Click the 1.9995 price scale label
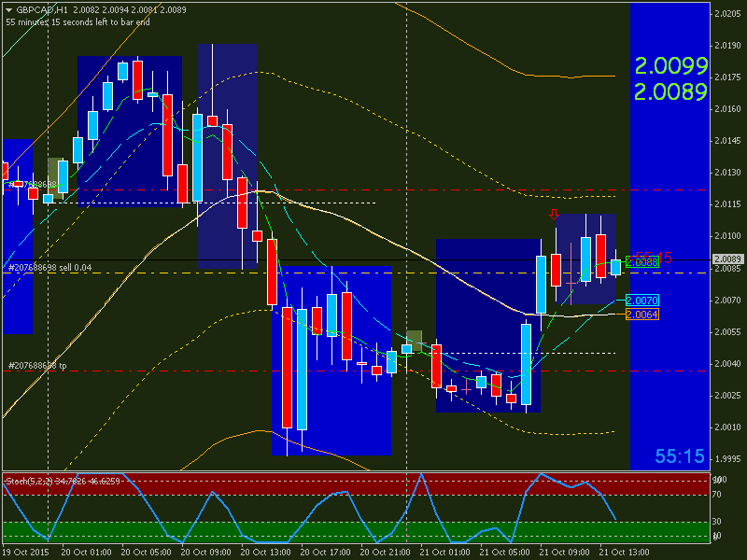The height and width of the screenshot is (560, 747). (x=727, y=459)
